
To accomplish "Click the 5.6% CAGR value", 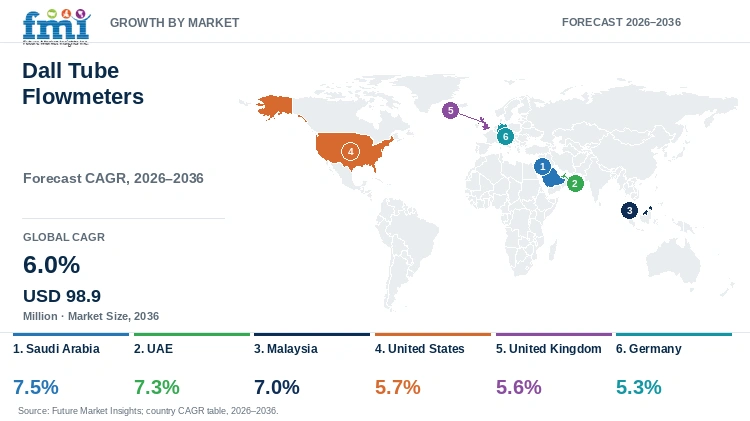I will (x=519, y=387).
